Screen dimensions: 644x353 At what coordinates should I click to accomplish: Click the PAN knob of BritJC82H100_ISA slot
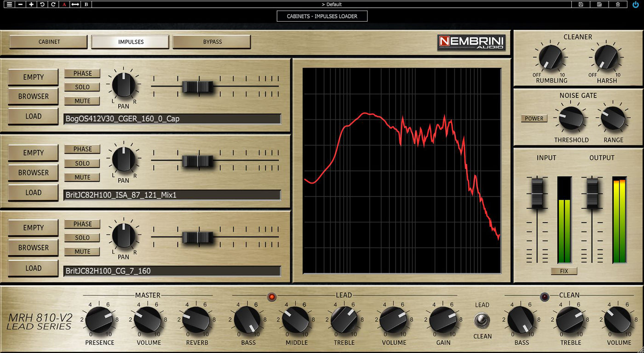[x=124, y=159]
